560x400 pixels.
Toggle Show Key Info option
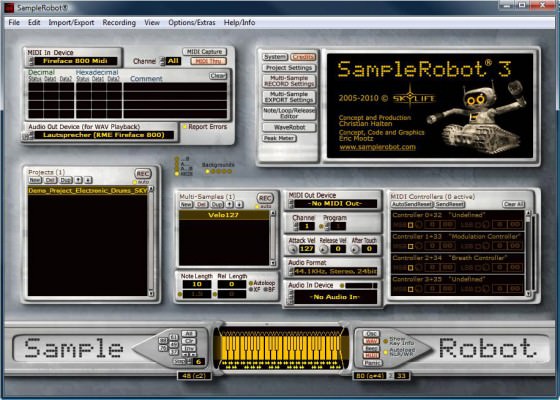[x=385, y=341]
